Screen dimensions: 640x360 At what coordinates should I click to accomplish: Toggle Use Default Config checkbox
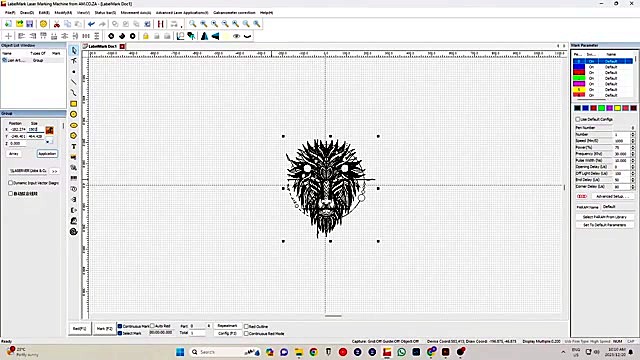tap(578, 119)
